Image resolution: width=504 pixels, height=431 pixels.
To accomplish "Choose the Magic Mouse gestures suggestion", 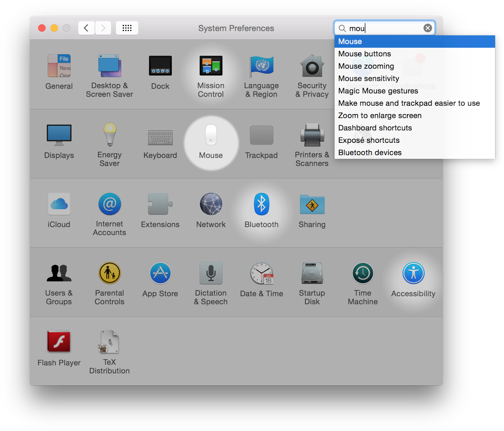I will (414, 91).
